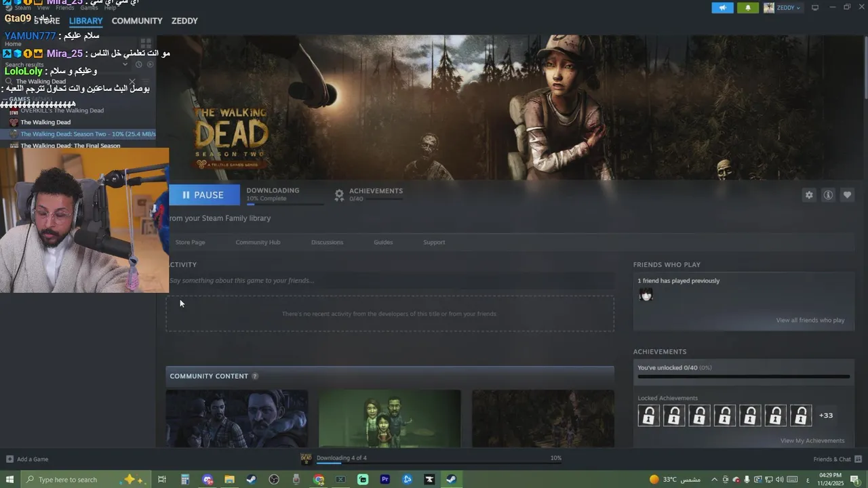Image resolution: width=868 pixels, height=488 pixels.
Task: Open the Funko figures community content thumbnail
Action: pos(390,418)
